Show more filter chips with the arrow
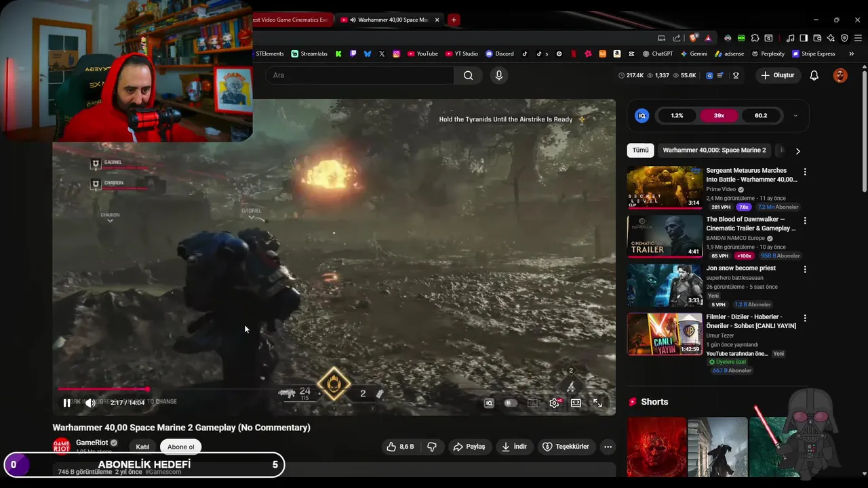 click(x=797, y=151)
